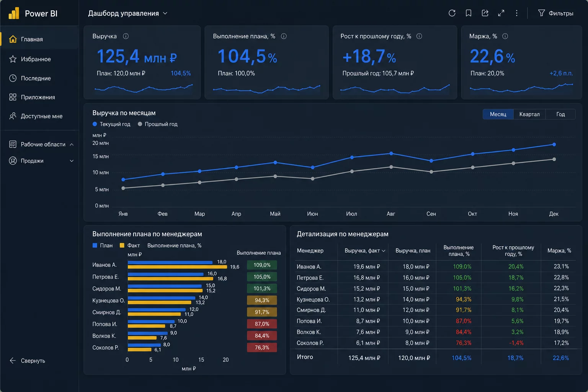The height and width of the screenshot is (392, 588).
Task: Sort by Выручка, факт column arrow
Action: (384, 251)
